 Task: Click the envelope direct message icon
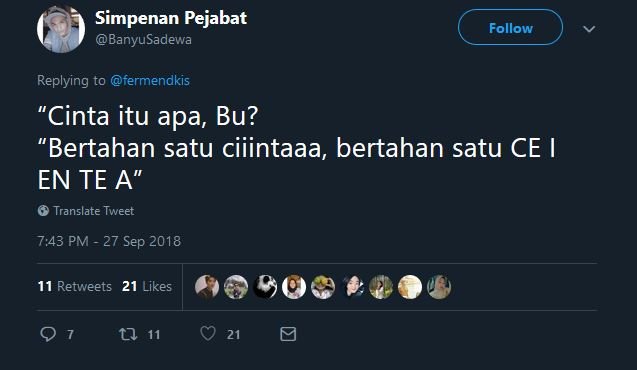tap(288, 334)
